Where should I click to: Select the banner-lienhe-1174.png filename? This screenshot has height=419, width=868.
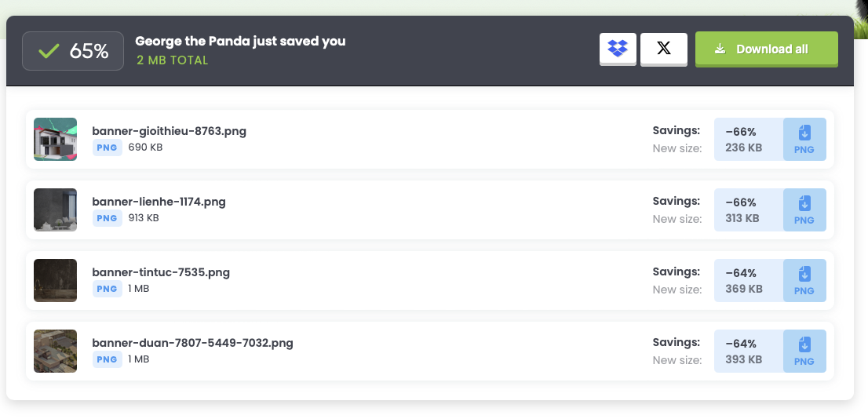(159, 202)
